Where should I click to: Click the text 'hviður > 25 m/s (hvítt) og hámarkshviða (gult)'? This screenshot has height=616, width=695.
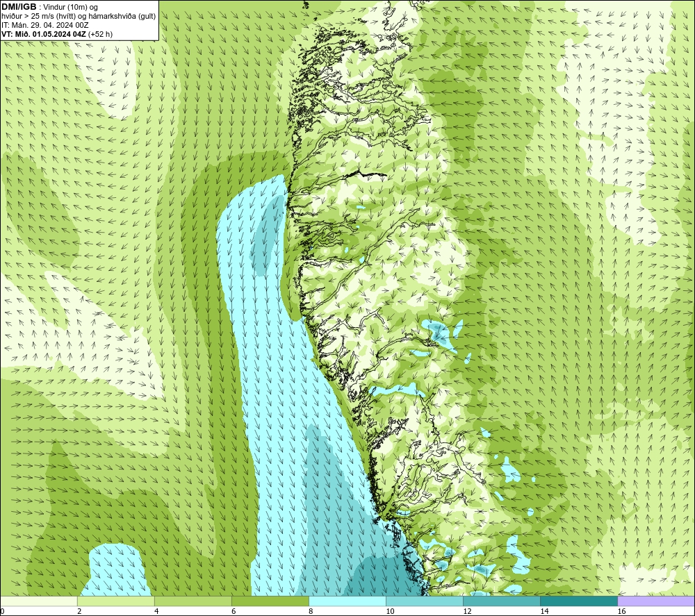pyautogui.click(x=79, y=17)
